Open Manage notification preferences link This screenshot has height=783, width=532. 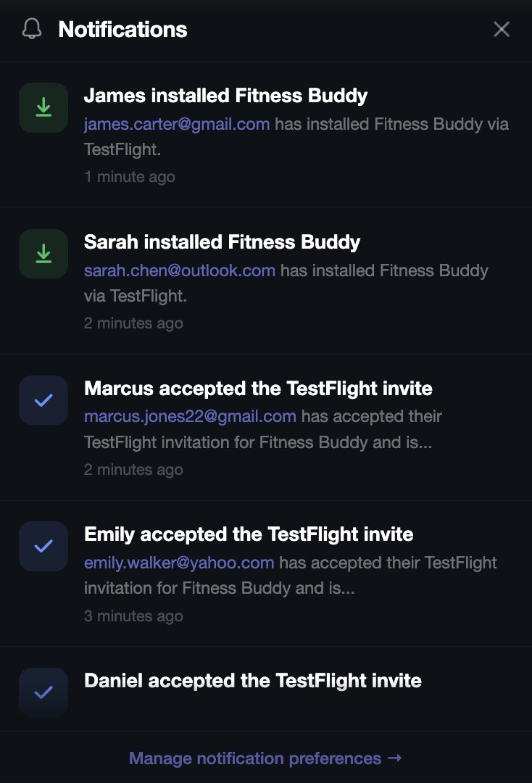pos(265,758)
